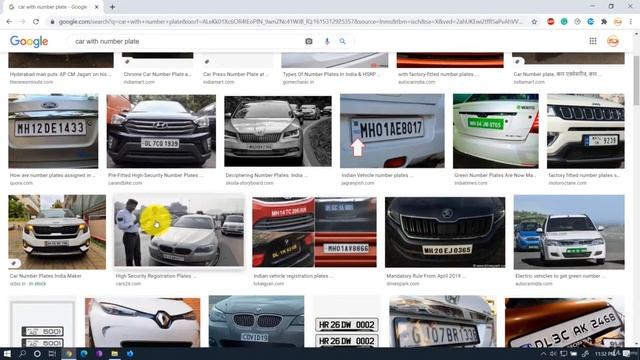Open Chrome's three-dot menu
Screen dimensions: 640x360
point(631,22)
